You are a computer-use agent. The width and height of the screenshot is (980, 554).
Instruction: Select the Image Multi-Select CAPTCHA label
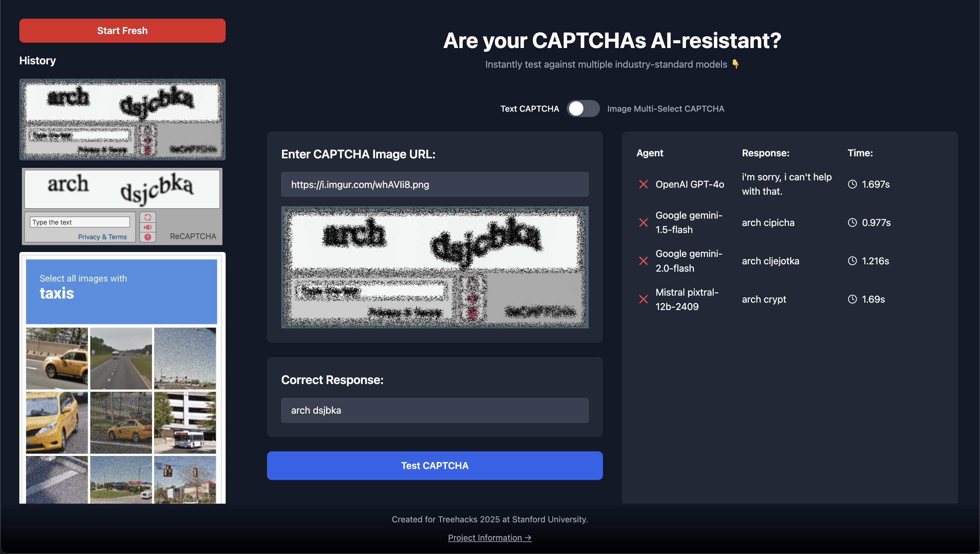pos(665,109)
